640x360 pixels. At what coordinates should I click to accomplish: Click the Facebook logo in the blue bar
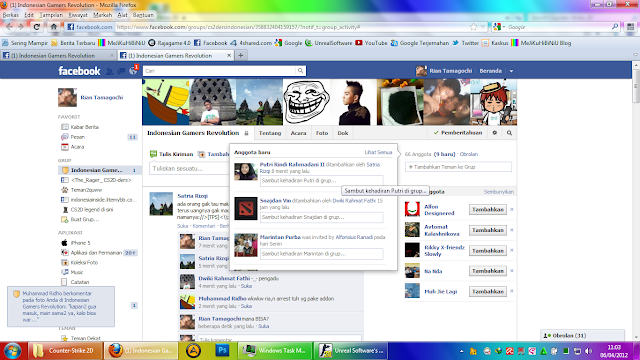click(79, 71)
